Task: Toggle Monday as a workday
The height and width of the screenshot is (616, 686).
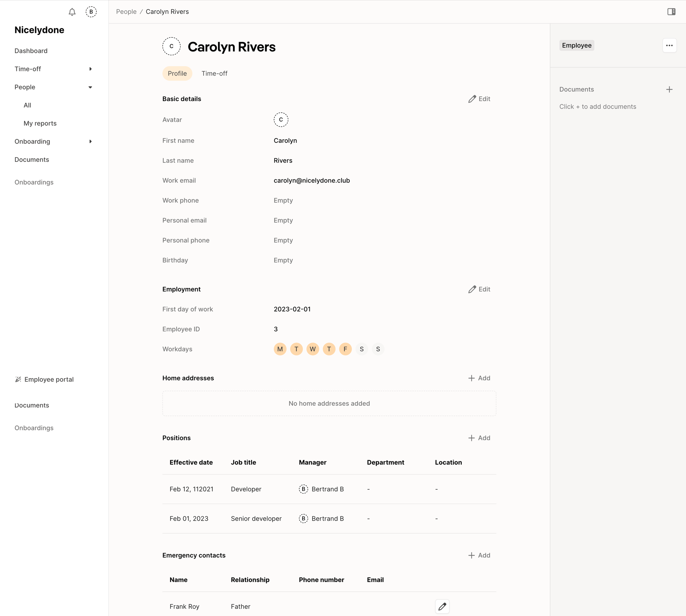Action: point(280,349)
